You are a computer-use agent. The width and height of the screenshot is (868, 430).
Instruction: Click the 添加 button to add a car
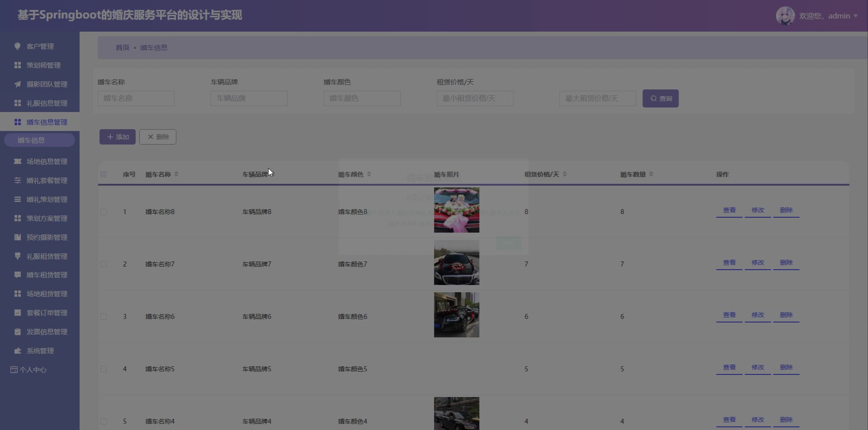click(x=118, y=137)
